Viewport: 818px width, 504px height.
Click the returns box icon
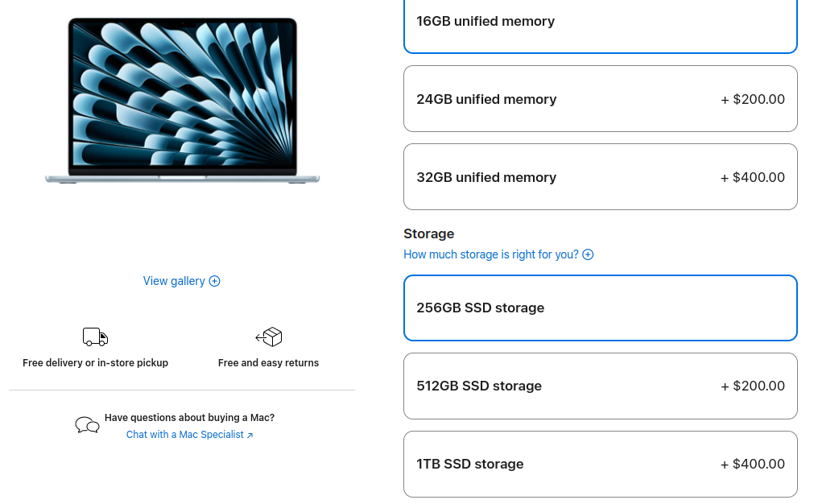(269, 337)
